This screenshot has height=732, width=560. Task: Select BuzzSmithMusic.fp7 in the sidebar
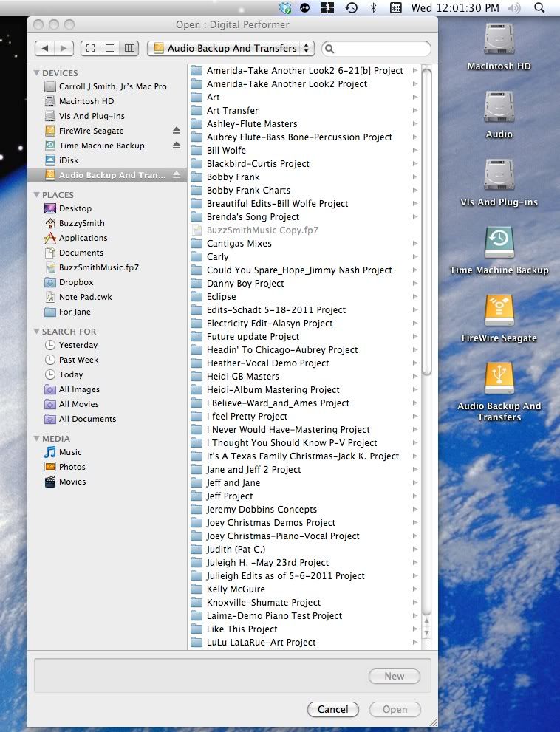[x=107, y=267]
